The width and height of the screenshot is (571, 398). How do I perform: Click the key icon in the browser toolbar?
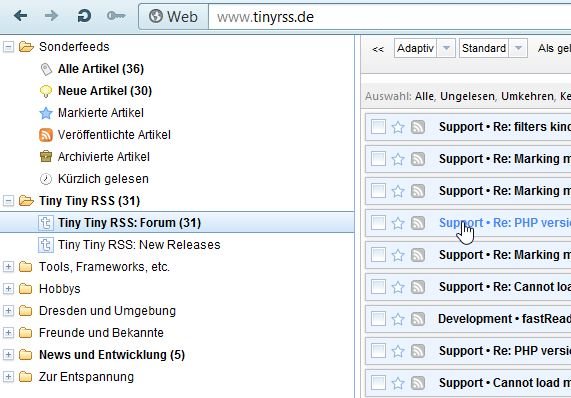point(116,16)
